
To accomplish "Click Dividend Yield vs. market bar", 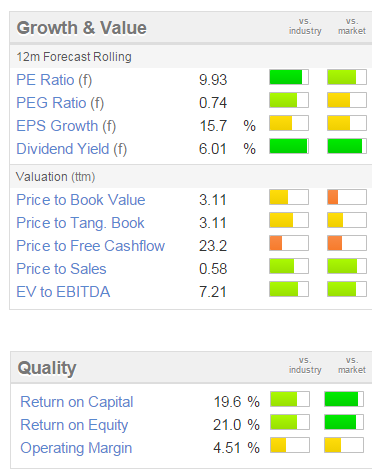I will click(347, 146).
